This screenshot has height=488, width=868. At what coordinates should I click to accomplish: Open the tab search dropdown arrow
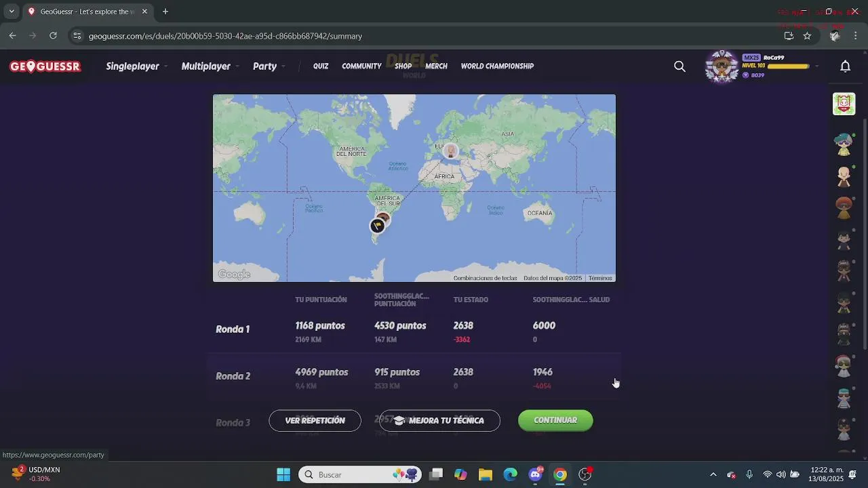(12, 12)
